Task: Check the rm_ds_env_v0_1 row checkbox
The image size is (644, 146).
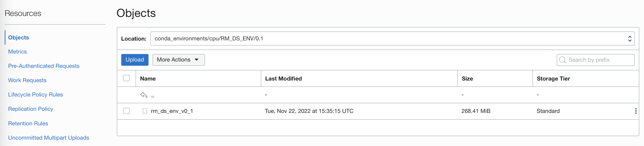Action: coord(126,111)
